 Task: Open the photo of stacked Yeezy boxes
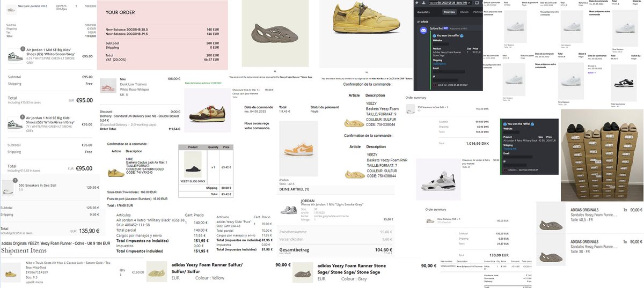(x=602, y=156)
